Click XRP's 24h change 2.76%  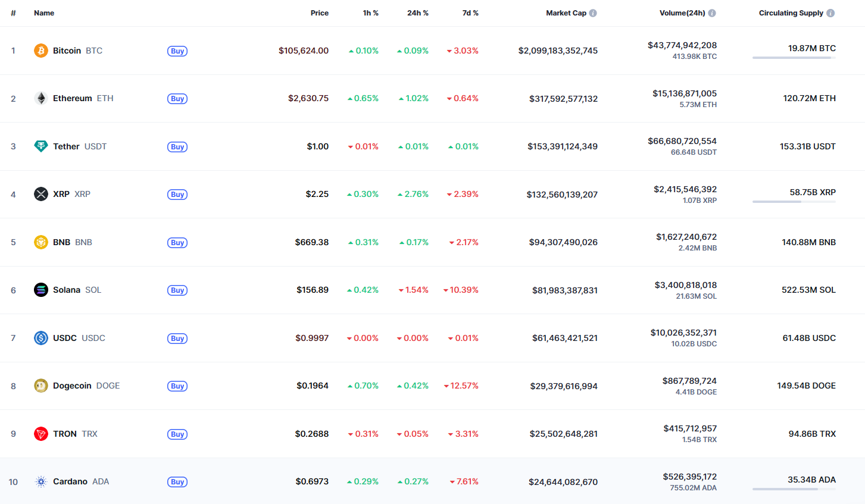point(413,194)
